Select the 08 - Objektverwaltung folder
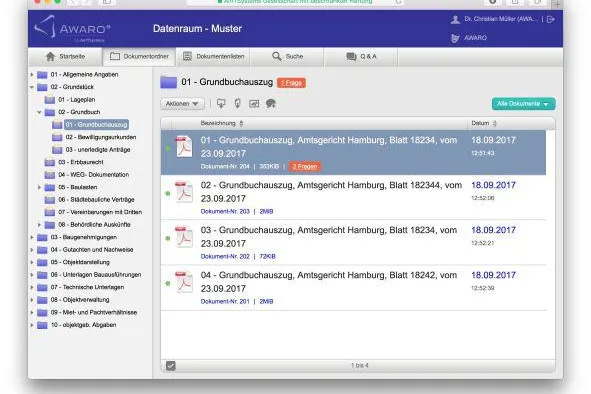The height and width of the screenshot is (394, 591). (80, 300)
